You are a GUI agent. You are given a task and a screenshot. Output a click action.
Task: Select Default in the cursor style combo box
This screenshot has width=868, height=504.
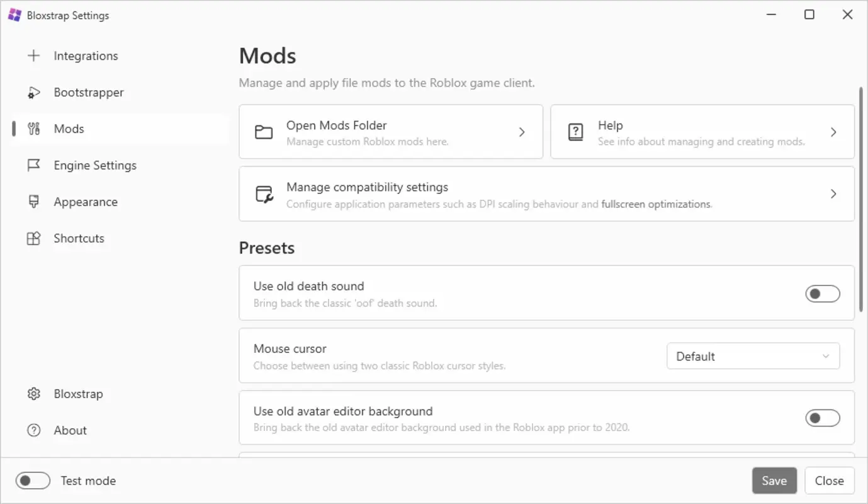(x=753, y=356)
